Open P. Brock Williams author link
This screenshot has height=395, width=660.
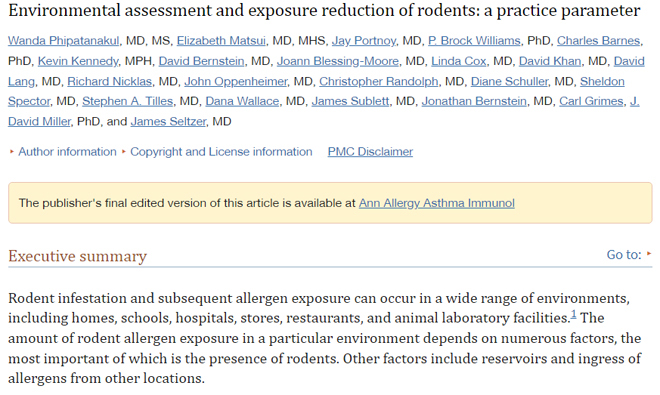click(474, 40)
